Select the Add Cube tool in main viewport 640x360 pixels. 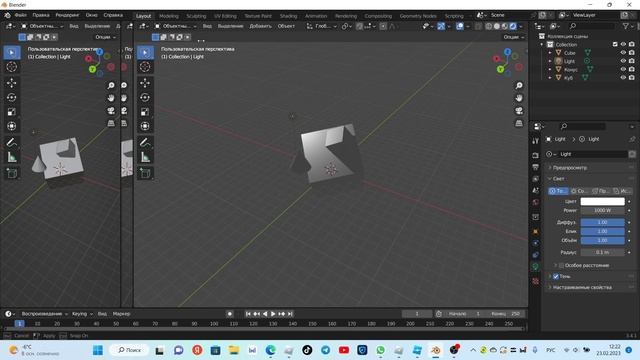tap(145, 173)
